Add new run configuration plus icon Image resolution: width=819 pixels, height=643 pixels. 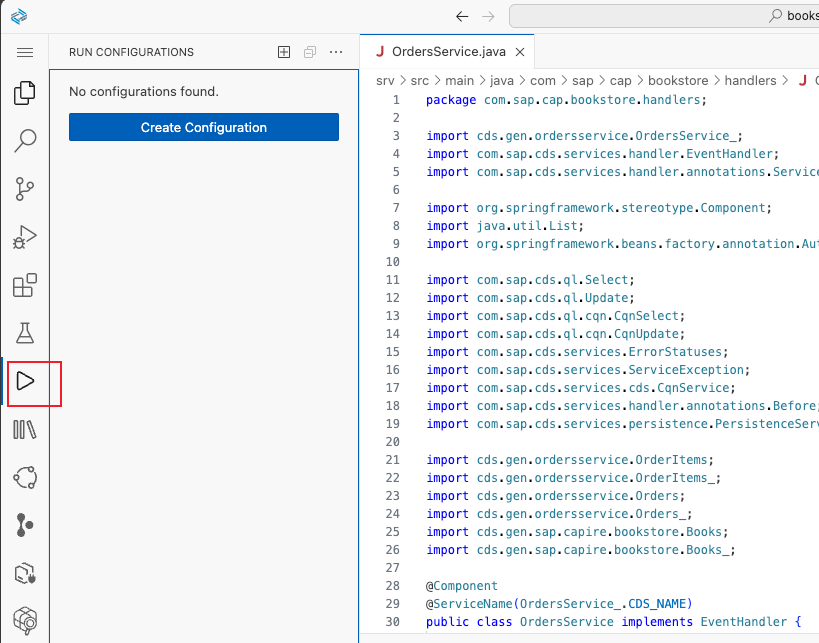point(284,52)
